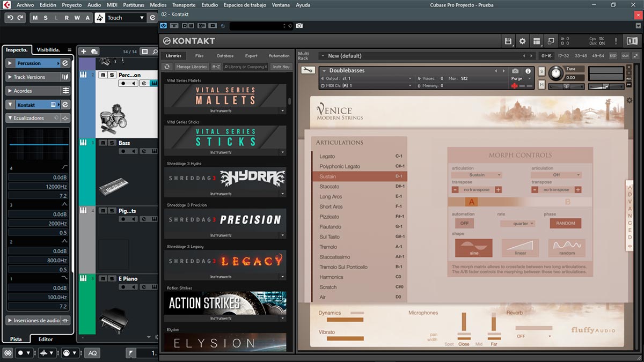Open the New (default) multi rack dropdown
Screen dimensions: 644x362
coord(420,56)
